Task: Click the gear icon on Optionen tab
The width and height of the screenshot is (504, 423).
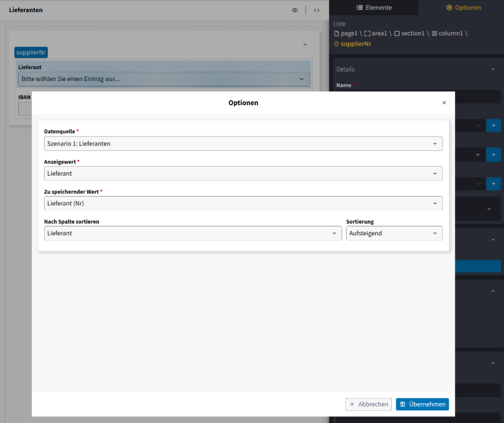Action: 450,7
